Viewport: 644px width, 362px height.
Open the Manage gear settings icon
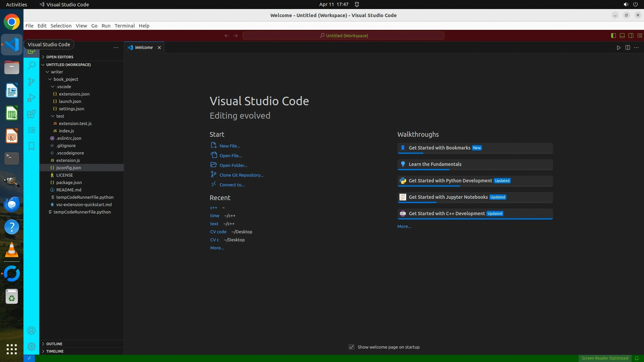(x=31, y=347)
